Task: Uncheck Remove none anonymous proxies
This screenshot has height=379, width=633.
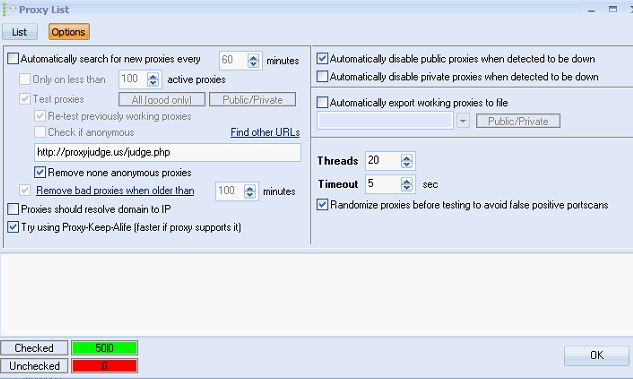Action: (x=40, y=172)
